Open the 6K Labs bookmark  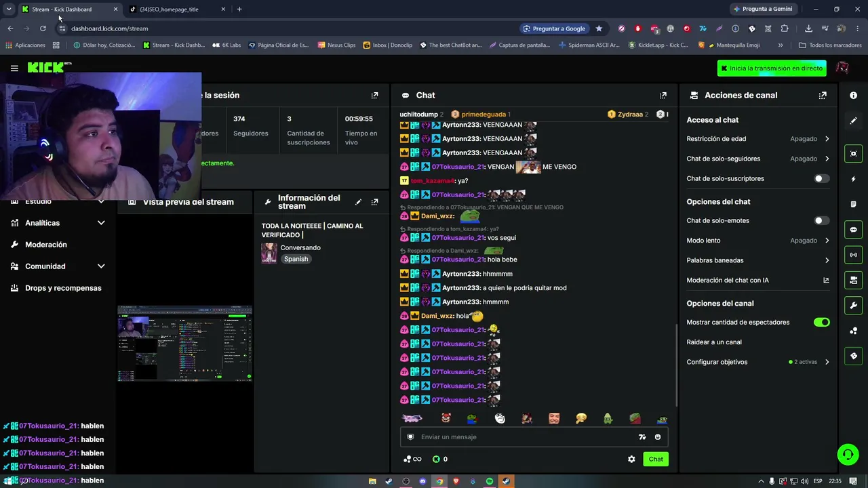click(x=226, y=45)
